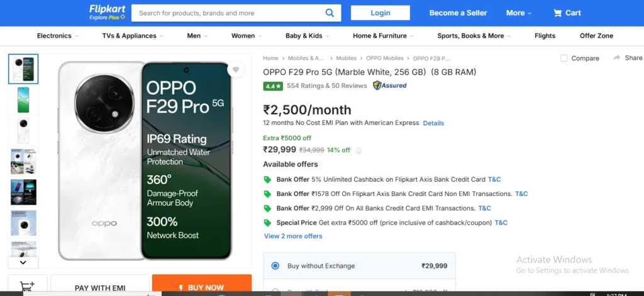Open T&C for ₹2,999 Off offer
This screenshot has height=296, width=644.
[484, 208]
